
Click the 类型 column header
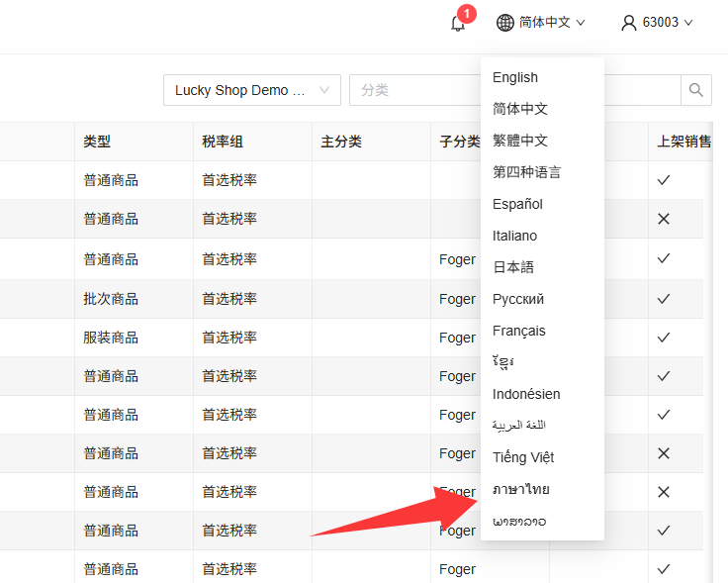[97, 142]
